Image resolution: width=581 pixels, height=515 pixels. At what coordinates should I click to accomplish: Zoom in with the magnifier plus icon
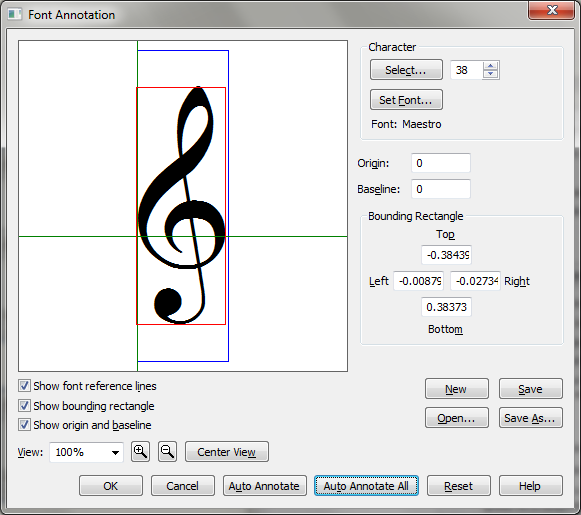tap(140, 452)
